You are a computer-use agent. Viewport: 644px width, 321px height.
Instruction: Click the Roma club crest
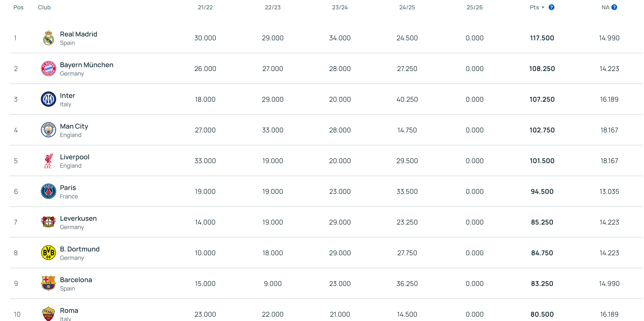pos(48,314)
